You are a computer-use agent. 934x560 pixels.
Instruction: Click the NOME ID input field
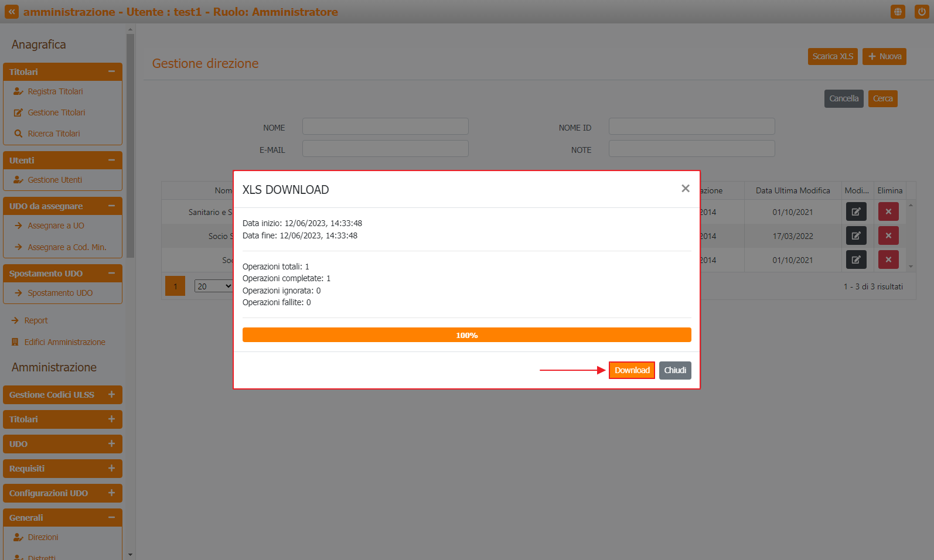[x=691, y=127]
